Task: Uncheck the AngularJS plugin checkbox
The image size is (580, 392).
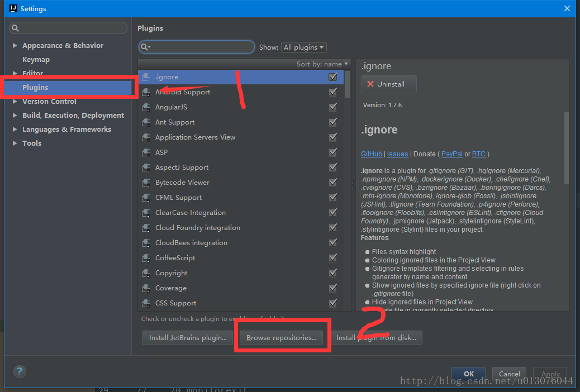Action: pyautogui.click(x=333, y=107)
